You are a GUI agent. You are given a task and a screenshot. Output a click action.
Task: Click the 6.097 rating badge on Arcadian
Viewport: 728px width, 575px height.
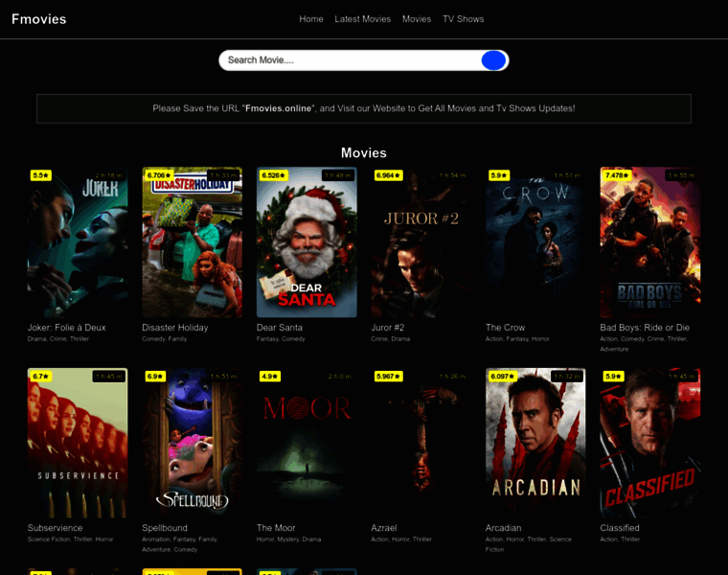(503, 377)
